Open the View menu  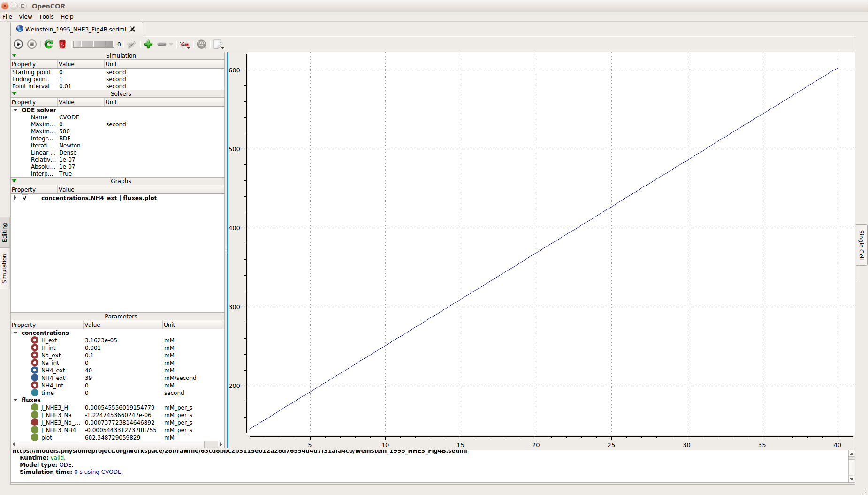pyautogui.click(x=25, y=17)
